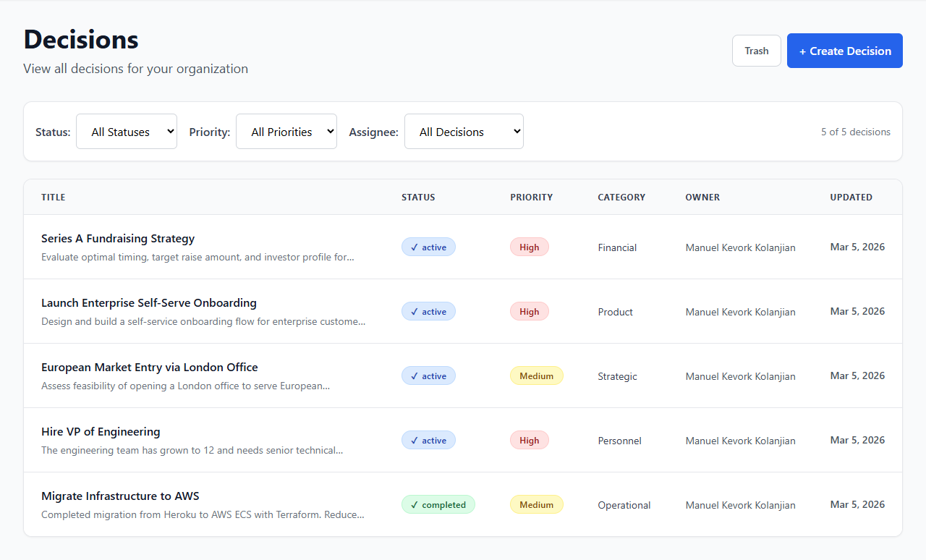Click the active badge on Hire VP of Engineering
The width and height of the screenshot is (926, 560).
point(428,440)
